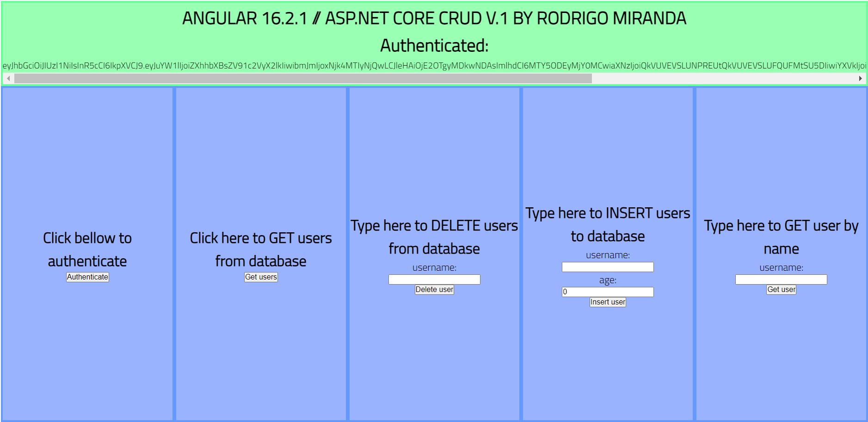The image size is (868, 422).
Task: Click the page title 'ANGULAR 16.2.1 // ASP.NET CORE CRUD' text
Action: 434,19
